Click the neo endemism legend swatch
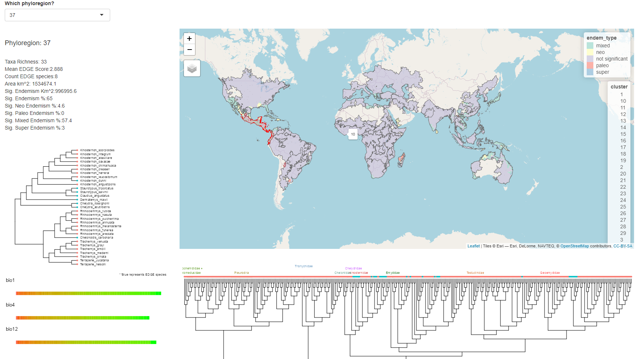The height and width of the screenshot is (359, 644). coord(590,52)
